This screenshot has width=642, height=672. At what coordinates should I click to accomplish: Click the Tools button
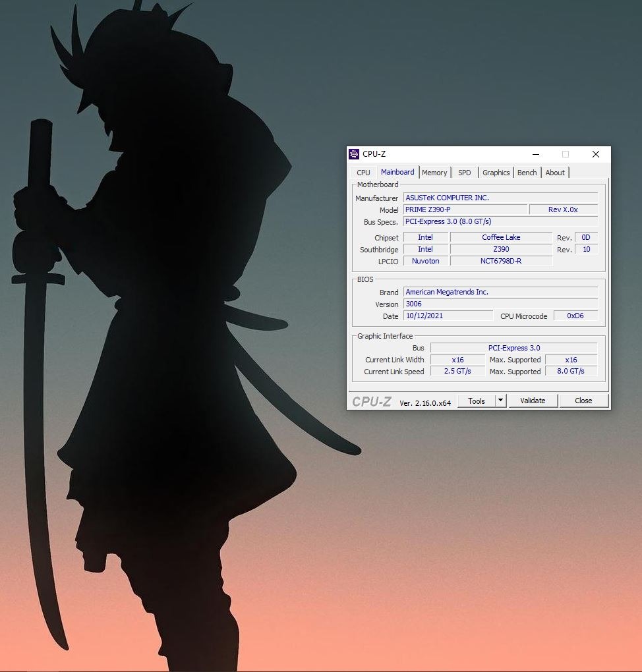477,401
